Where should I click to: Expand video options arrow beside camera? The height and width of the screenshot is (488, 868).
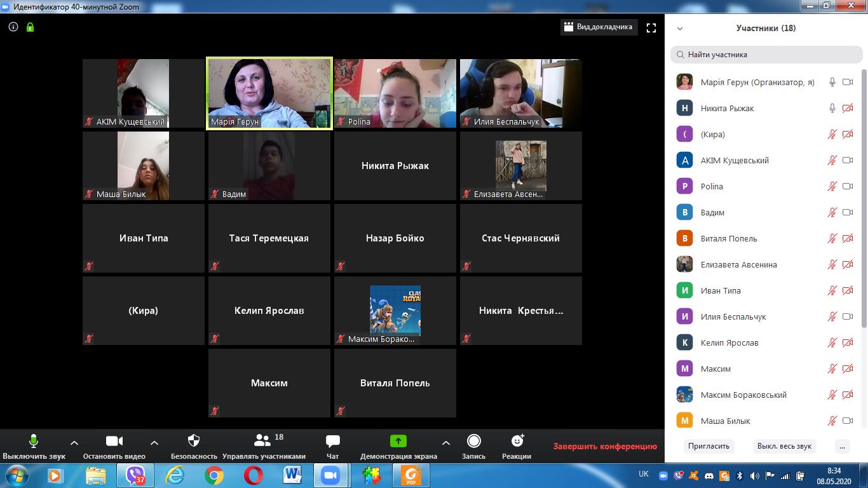click(x=154, y=443)
